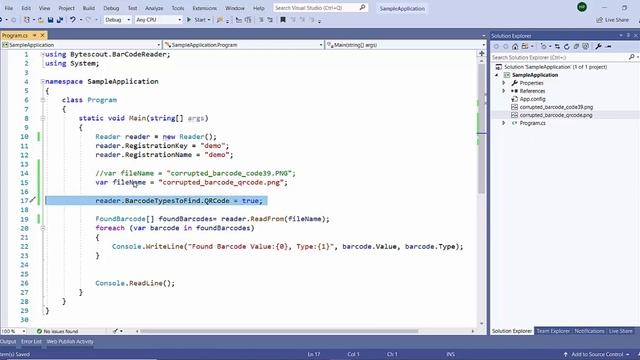640x360 pixels.
Task: Open the Build menu
Action: (x=89, y=8)
